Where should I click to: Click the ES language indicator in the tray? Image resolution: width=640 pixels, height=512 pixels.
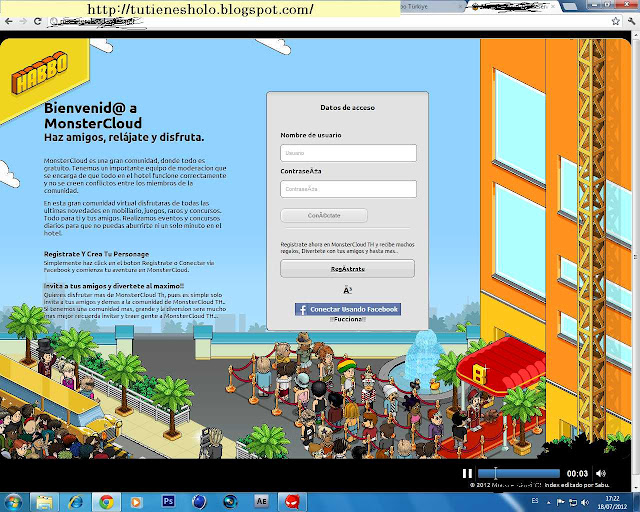click(535, 501)
